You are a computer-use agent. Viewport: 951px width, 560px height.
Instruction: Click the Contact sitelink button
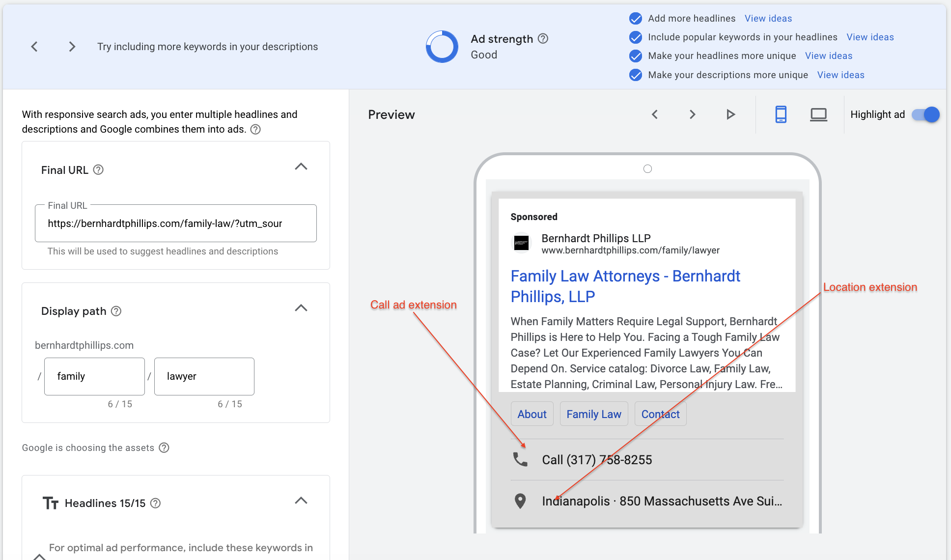click(x=658, y=414)
